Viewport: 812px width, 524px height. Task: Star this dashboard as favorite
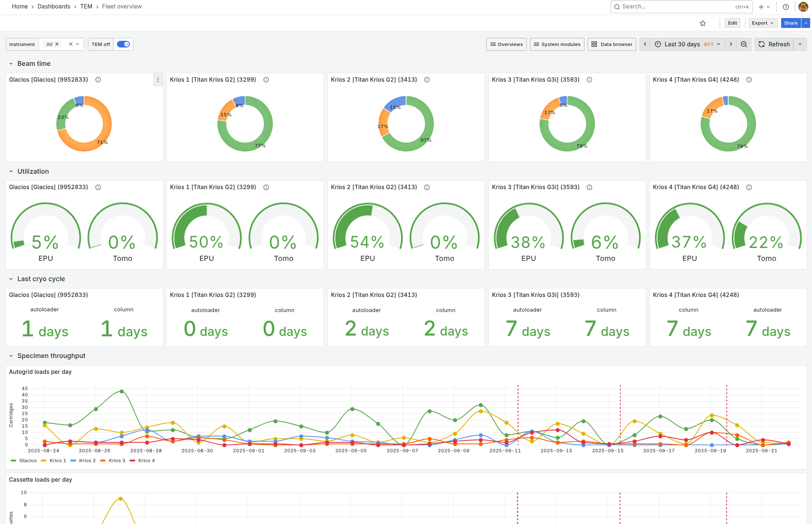pyautogui.click(x=702, y=23)
